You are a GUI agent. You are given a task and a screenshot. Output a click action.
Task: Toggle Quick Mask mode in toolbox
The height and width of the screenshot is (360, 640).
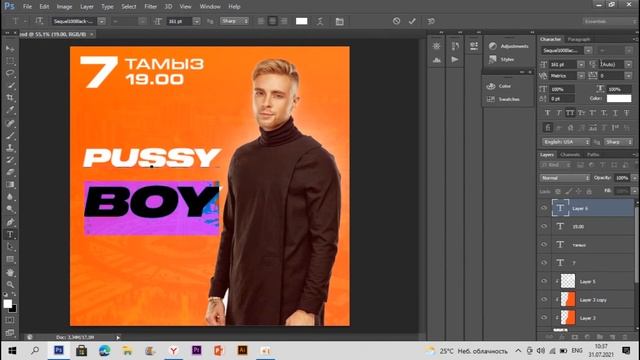tap(10, 320)
